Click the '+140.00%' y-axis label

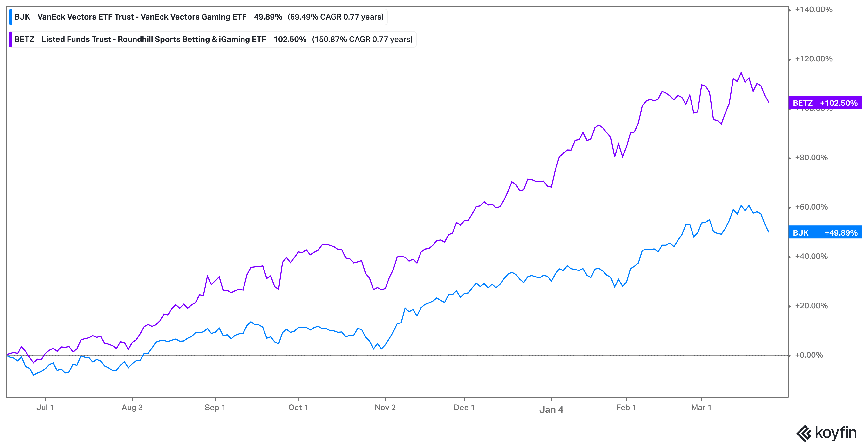tap(814, 9)
